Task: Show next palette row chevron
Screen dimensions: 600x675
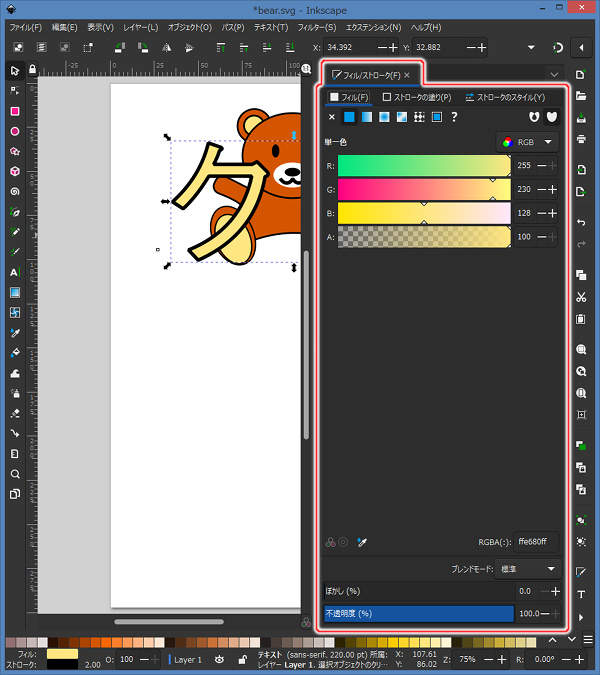Action: (x=572, y=640)
